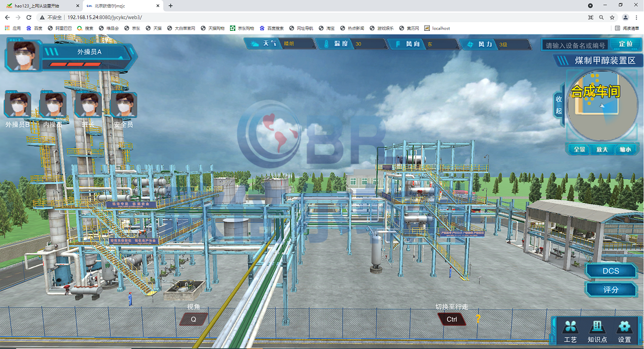Click the Q view-angle key button

[x=193, y=319]
